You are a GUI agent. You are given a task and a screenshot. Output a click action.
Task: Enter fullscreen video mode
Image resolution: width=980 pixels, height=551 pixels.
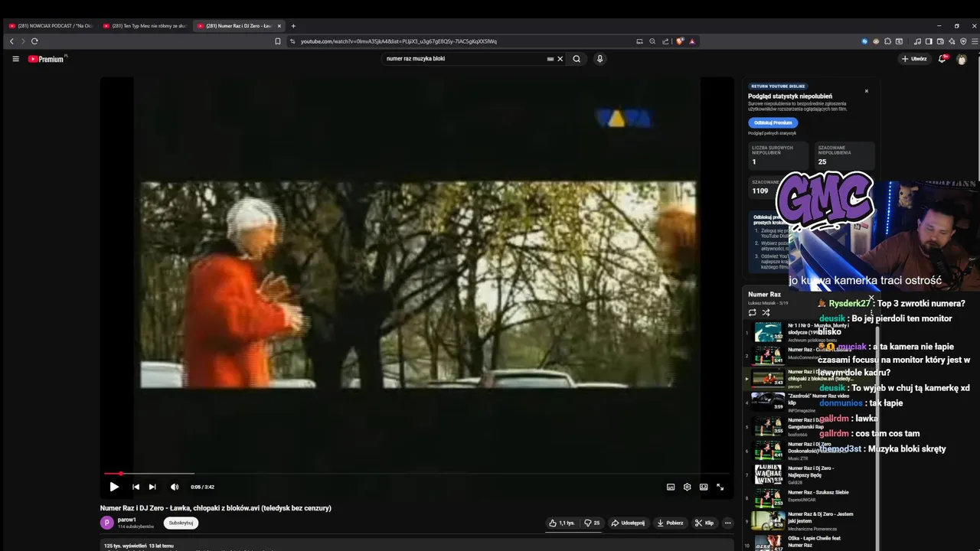pyautogui.click(x=720, y=487)
